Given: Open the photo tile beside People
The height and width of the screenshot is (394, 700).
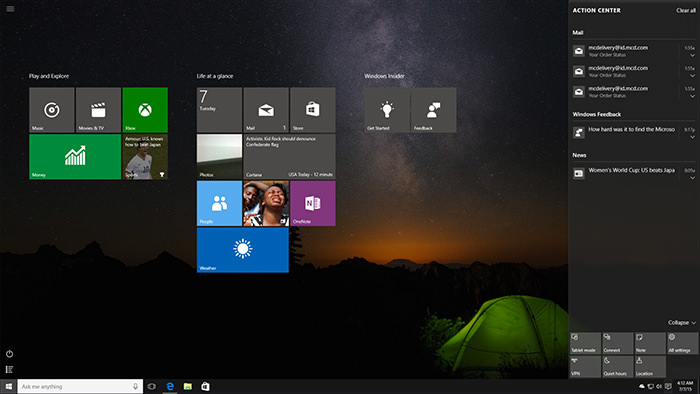Looking at the screenshot, I should [266, 203].
